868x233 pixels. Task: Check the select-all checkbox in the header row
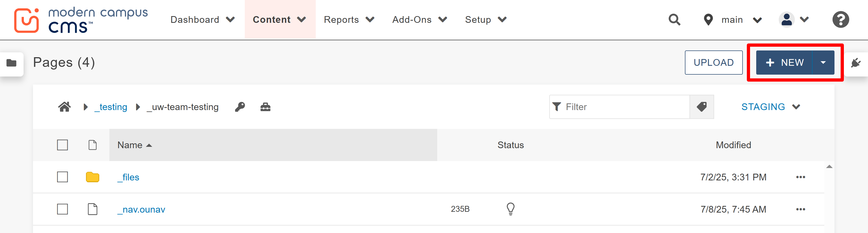click(x=62, y=145)
